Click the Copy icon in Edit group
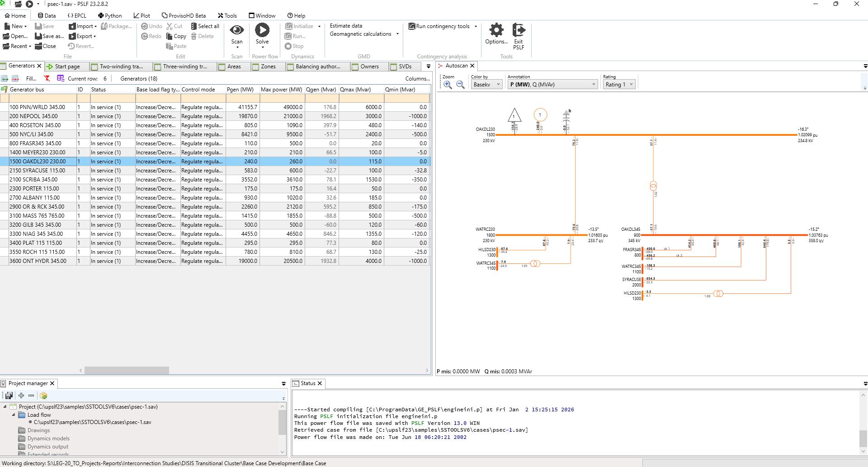868x467 pixels. 170,36
